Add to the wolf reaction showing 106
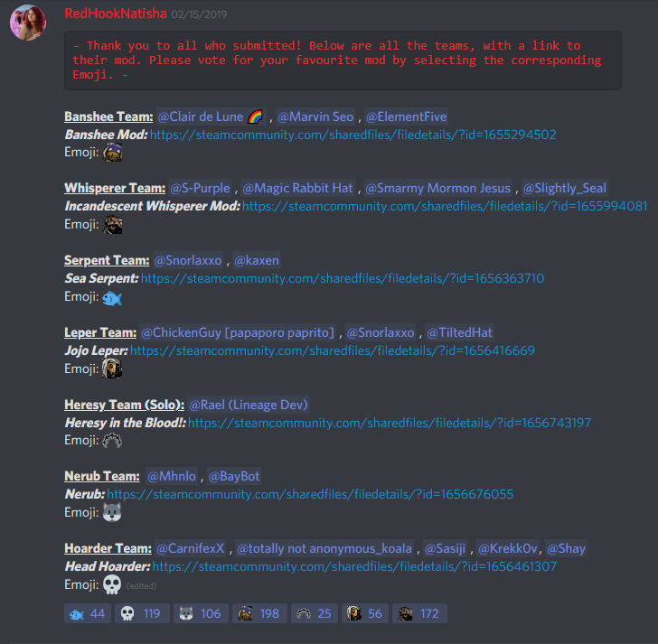Viewport: 658px width, 644px height. (201, 613)
